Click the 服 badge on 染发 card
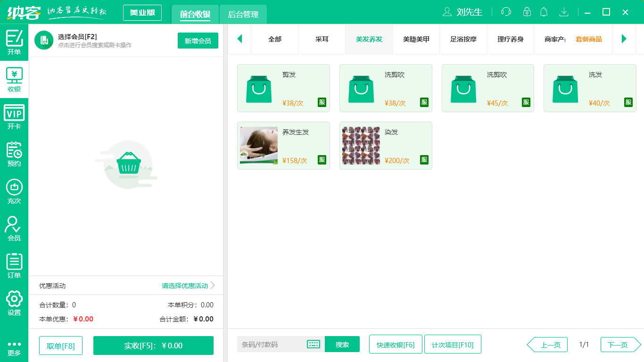 point(424,160)
